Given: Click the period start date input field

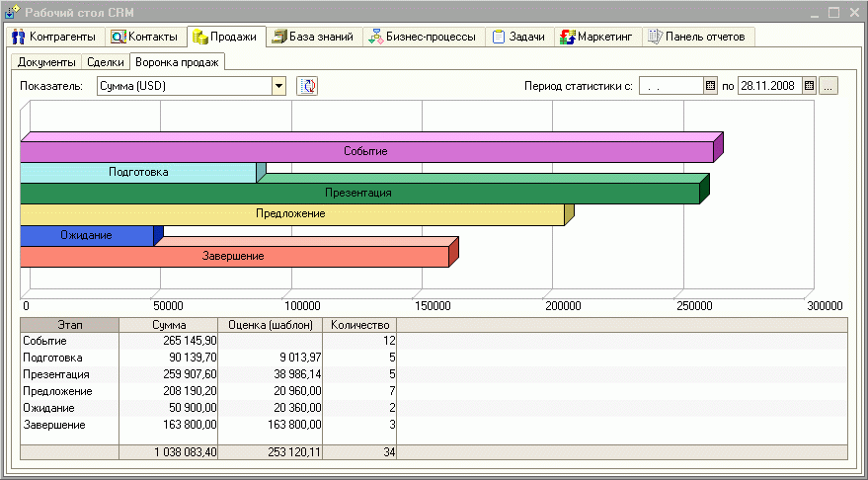Looking at the screenshot, I should pos(671,86).
